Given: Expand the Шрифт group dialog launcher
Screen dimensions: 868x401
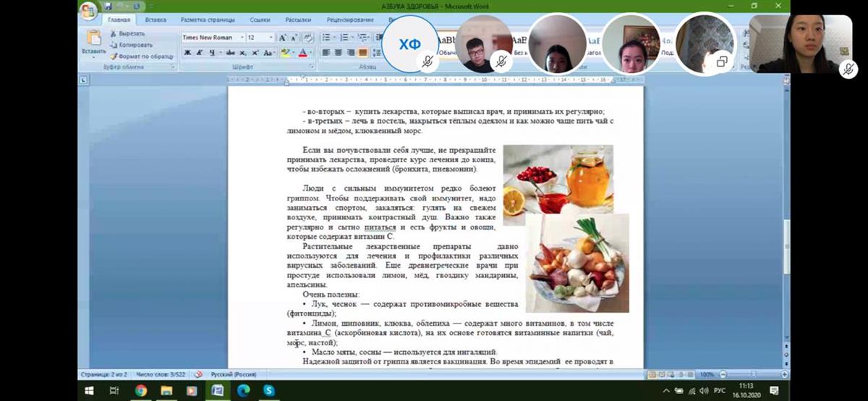Looking at the screenshot, I should click(x=311, y=67).
